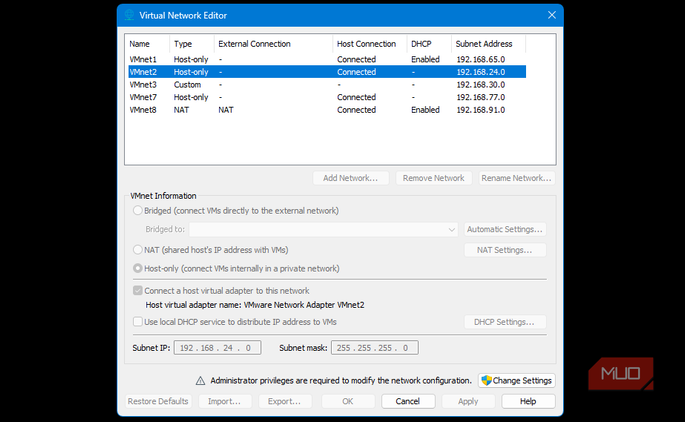Click the Virtual Network Editor title bar icon
Viewport: 685px width, 422px height.
129,15
